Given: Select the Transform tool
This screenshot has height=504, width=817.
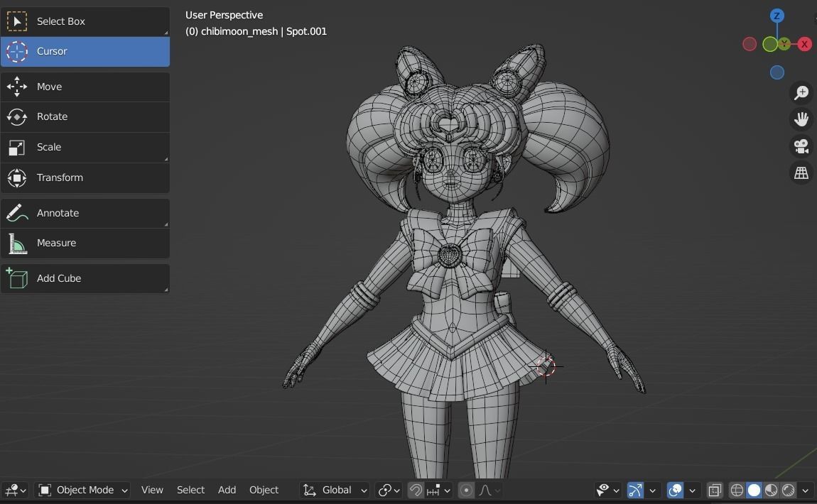Looking at the screenshot, I should pyautogui.click(x=85, y=177).
